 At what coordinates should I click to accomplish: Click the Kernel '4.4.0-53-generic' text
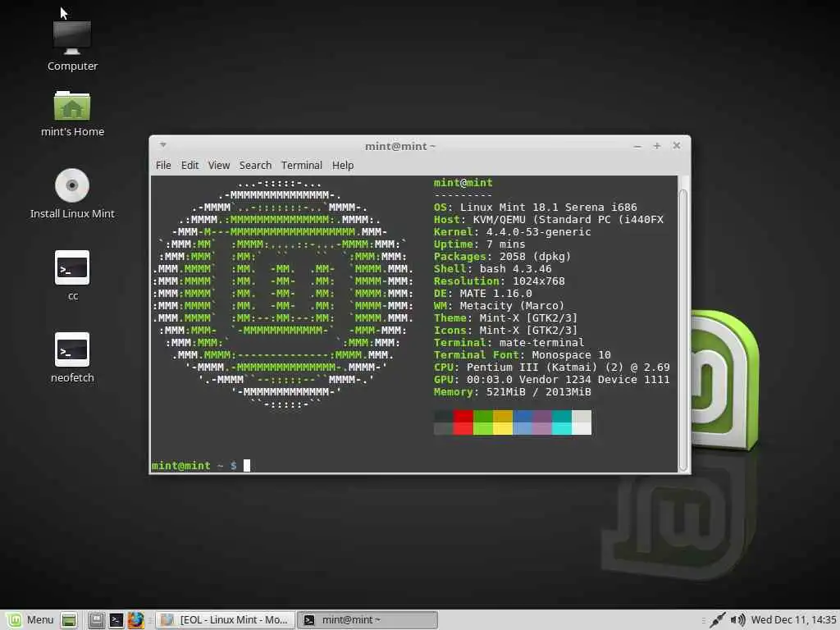click(x=538, y=232)
